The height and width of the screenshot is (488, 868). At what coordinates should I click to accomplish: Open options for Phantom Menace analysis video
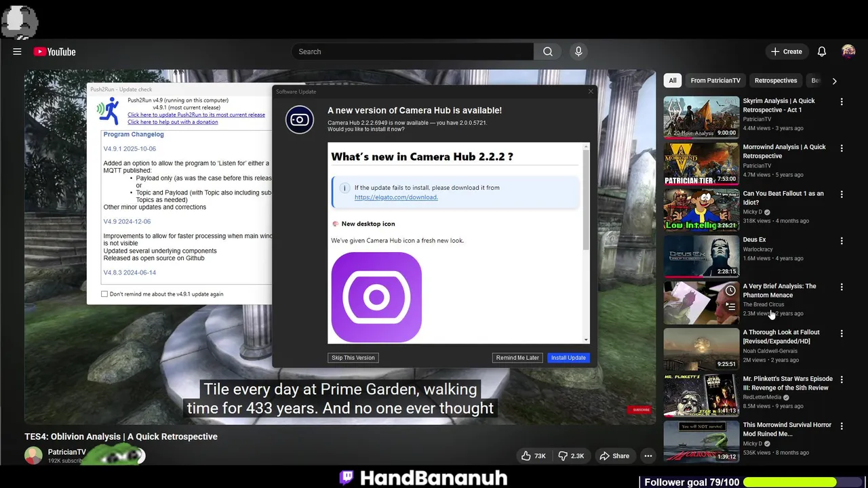click(842, 287)
